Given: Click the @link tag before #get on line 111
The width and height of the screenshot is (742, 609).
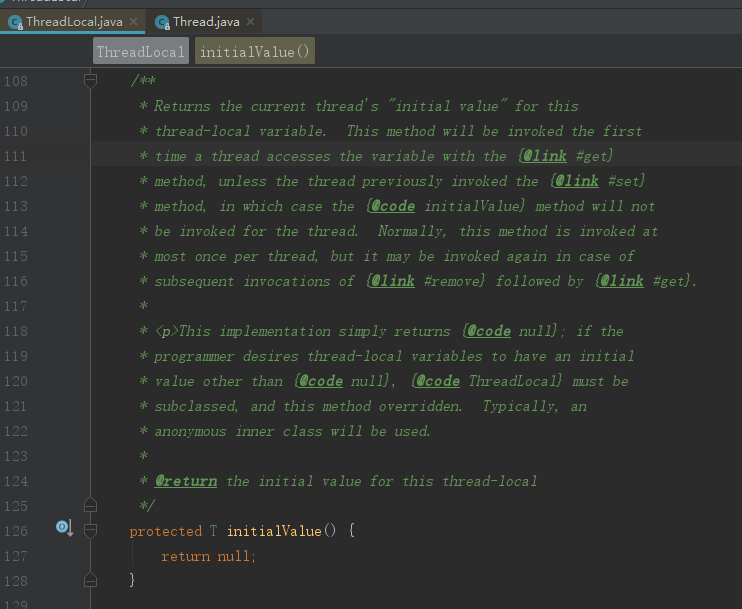Looking at the screenshot, I should pyautogui.click(x=545, y=156).
